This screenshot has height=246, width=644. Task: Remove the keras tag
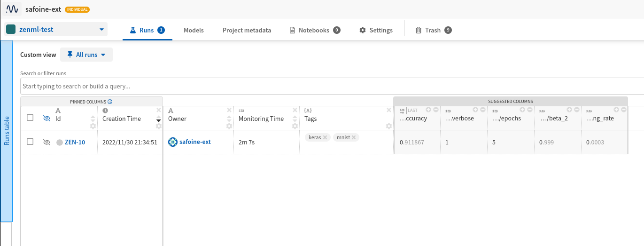coord(325,137)
